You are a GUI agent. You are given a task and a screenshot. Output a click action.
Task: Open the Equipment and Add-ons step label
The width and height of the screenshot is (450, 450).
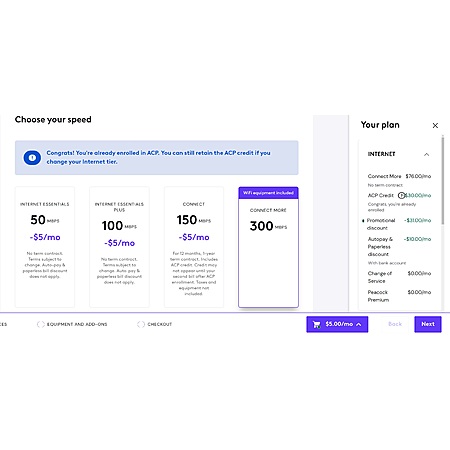pos(77,324)
